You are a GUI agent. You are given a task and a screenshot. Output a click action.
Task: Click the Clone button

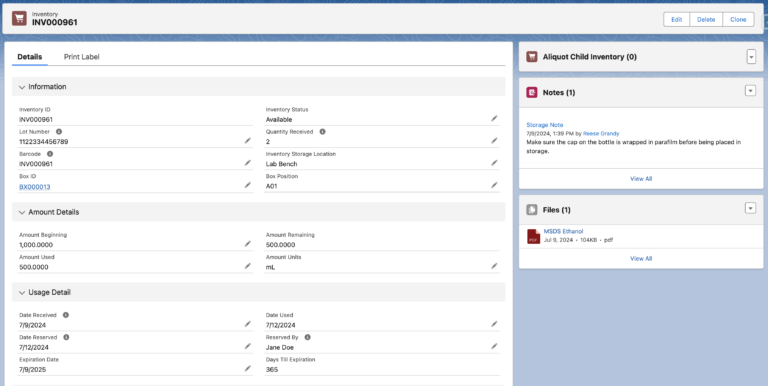tap(738, 20)
